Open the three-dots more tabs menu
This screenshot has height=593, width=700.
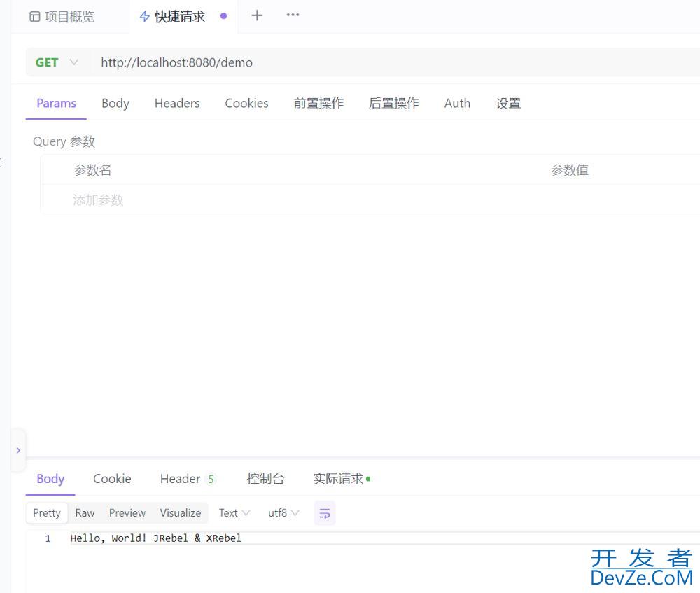coord(293,15)
